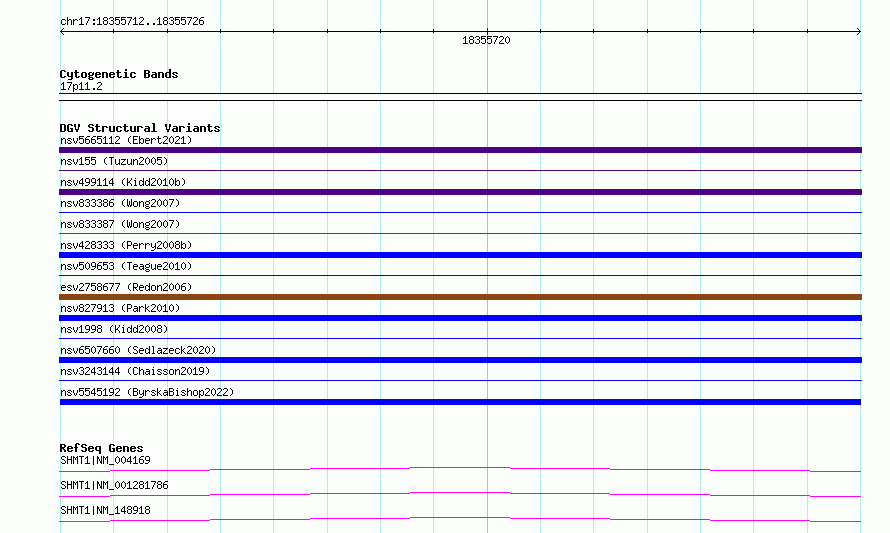Open nsv827913 (Park2010) variant label
The height and width of the screenshot is (533, 890).
(120, 308)
